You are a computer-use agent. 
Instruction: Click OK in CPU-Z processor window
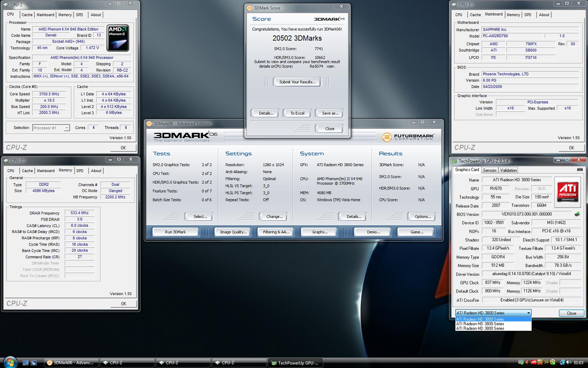coord(123,147)
